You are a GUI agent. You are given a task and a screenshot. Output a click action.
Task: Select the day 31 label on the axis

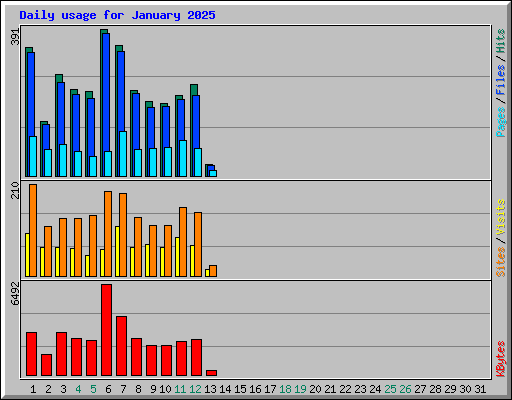click(x=480, y=389)
